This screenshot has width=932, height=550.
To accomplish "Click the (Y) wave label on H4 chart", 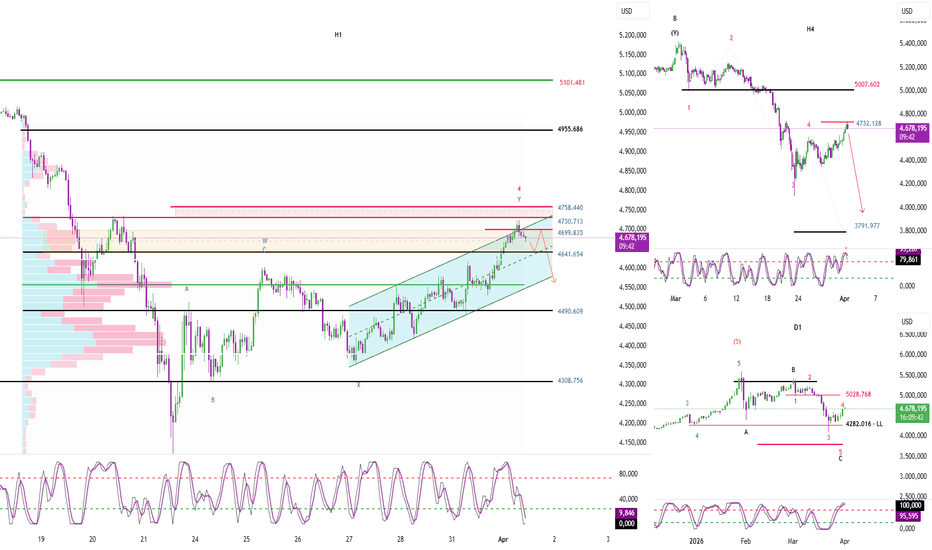I will (x=675, y=33).
